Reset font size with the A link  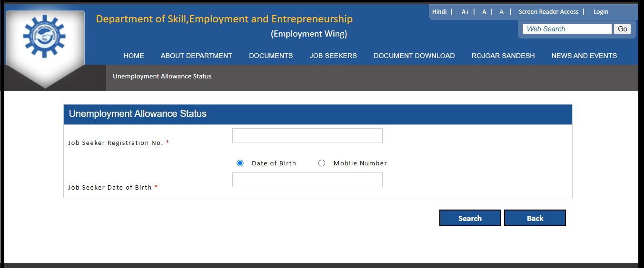(484, 12)
